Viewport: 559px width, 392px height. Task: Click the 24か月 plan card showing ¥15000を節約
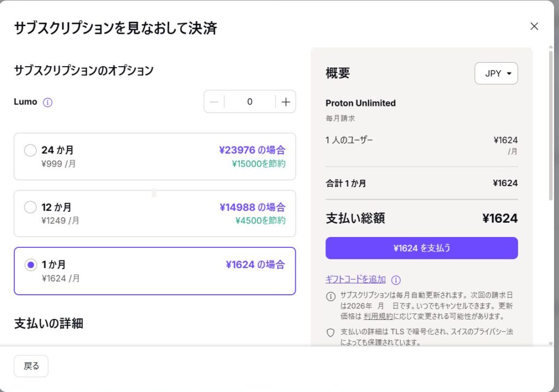tap(154, 156)
